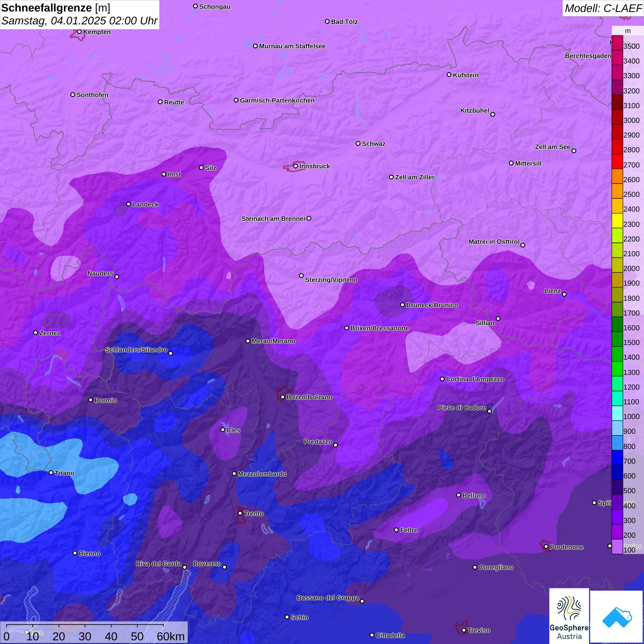Screen dimensions: 644x644
Task: Click the Zernez location marker dot
Action: click(35, 333)
